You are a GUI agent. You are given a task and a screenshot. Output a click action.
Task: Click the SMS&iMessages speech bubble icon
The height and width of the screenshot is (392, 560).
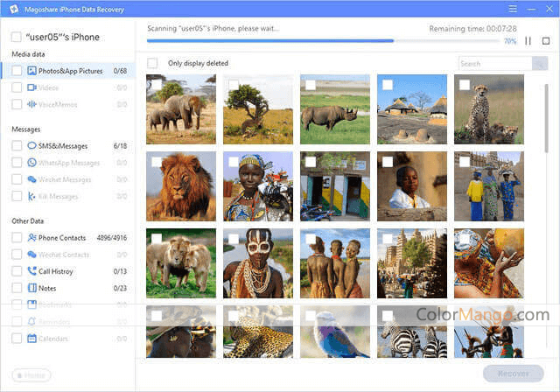pyautogui.click(x=31, y=146)
